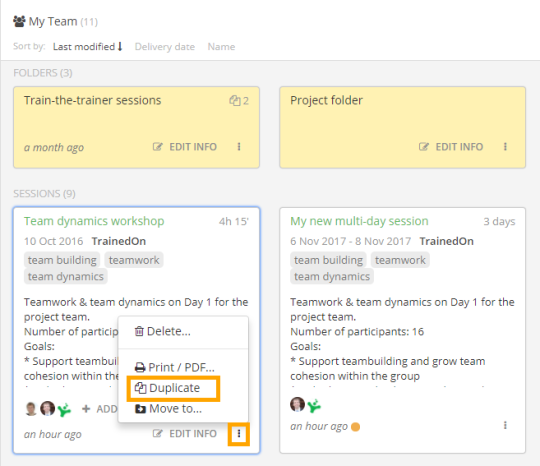This screenshot has width=540, height=466.
Task: Click the team building tag on multi-day session
Action: click(329, 260)
